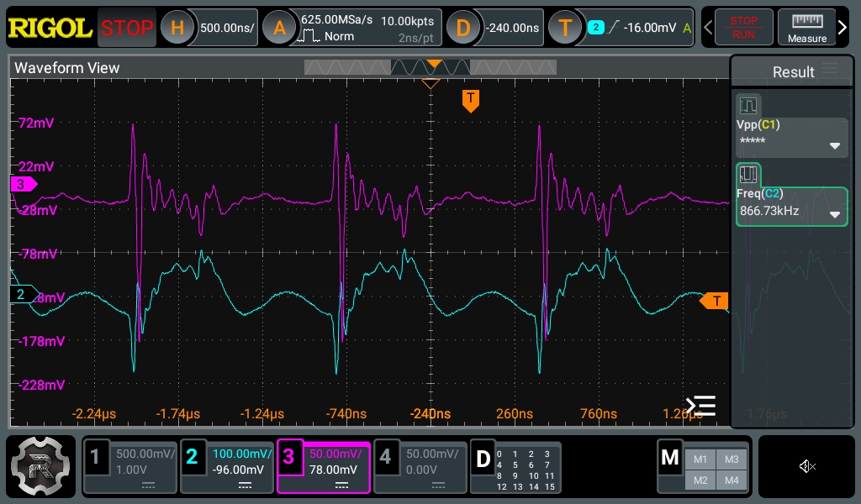Tap the RIGOL logo

[x=50, y=28]
